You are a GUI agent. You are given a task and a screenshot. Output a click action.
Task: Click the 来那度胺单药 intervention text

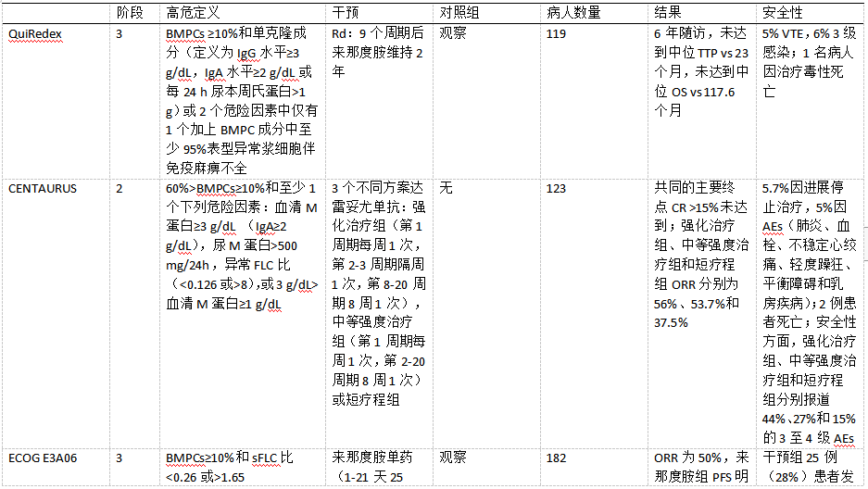tap(372, 458)
